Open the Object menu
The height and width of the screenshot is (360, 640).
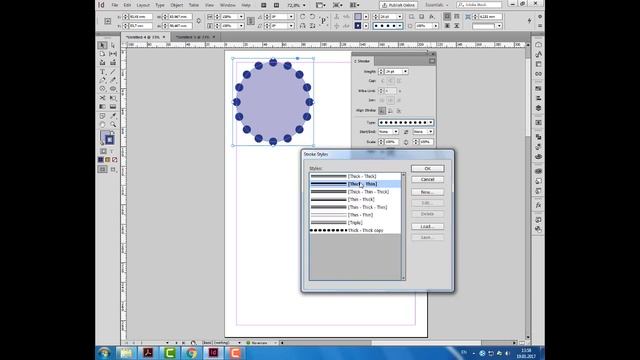177,5
